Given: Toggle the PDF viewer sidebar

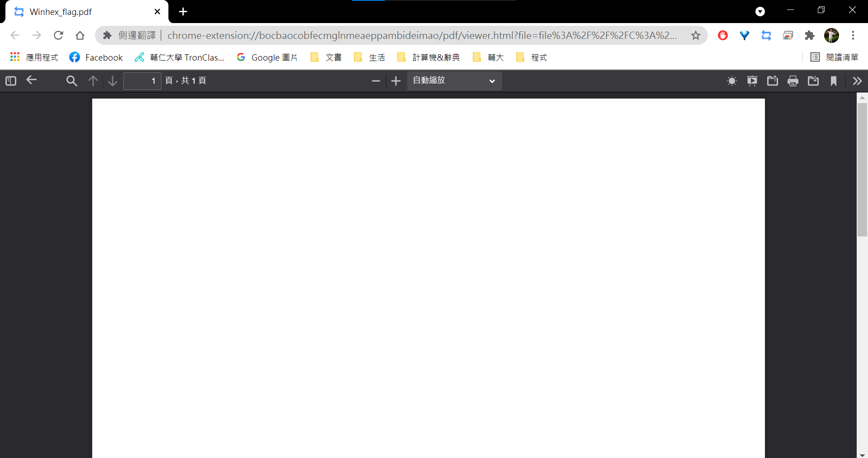Looking at the screenshot, I should point(11,81).
